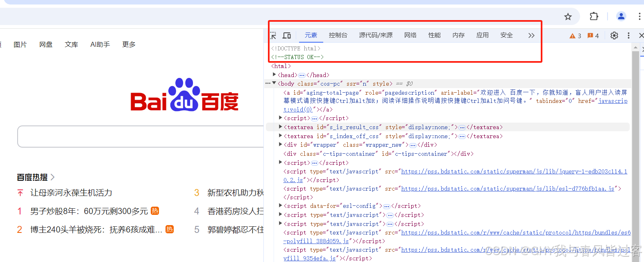Open hot search 郭碧婷都忍不住

(236, 230)
